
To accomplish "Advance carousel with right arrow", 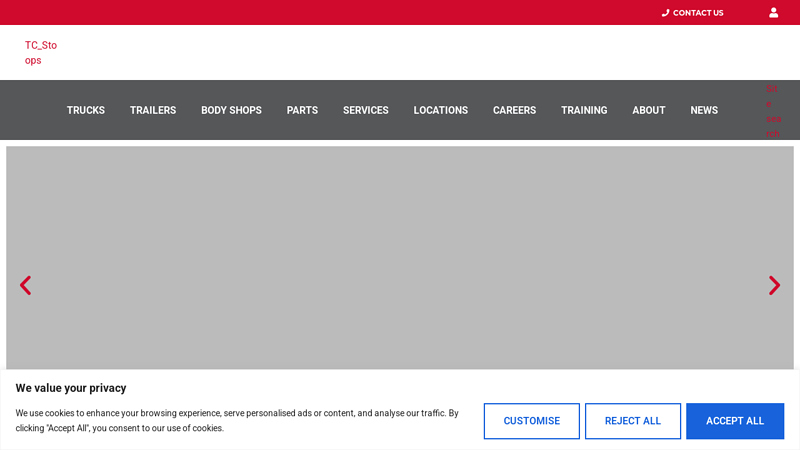I will 773,286.
